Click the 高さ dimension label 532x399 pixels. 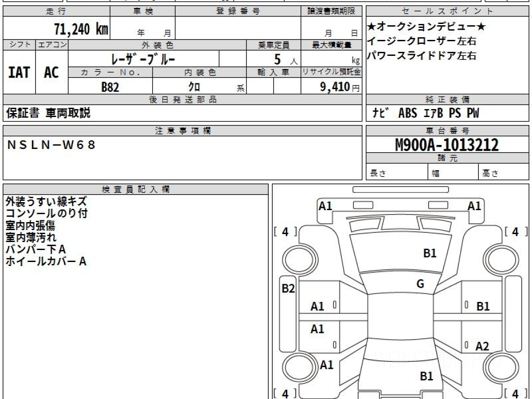coord(491,174)
